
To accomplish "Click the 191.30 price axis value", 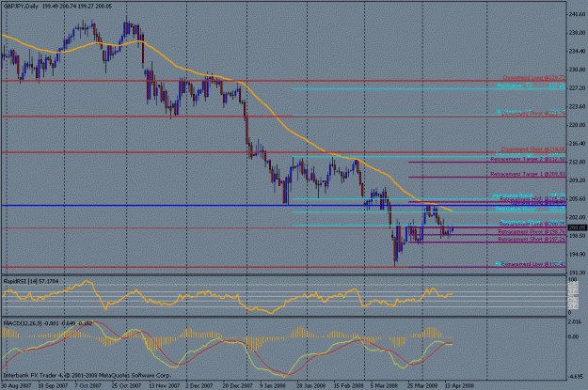I will tap(577, 273).
